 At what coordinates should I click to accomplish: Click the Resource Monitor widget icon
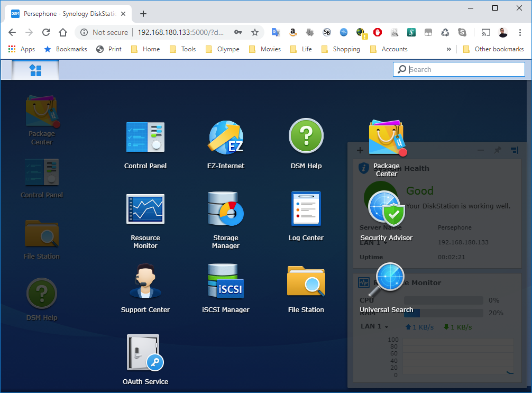[x=364, y=282]
